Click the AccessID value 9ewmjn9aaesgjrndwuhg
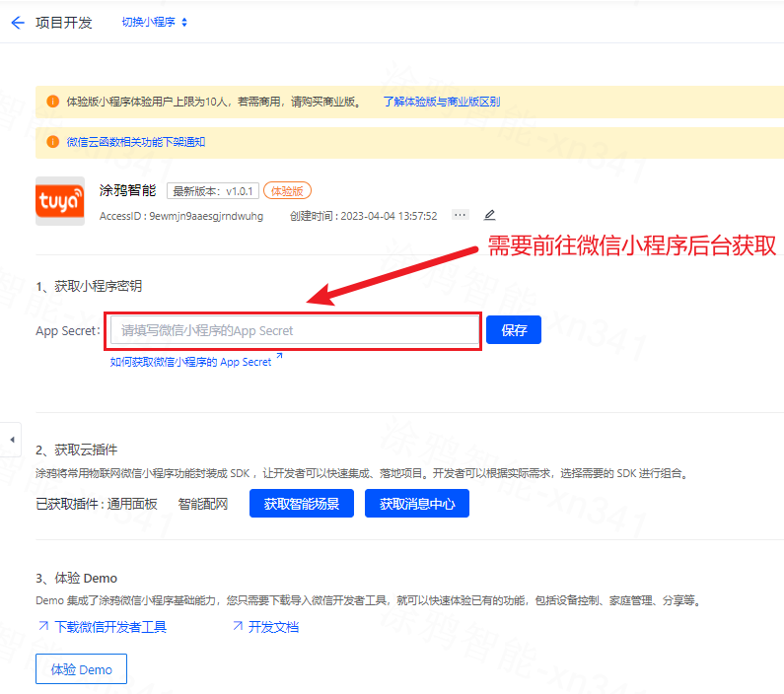Screen dimensions: 784x694 (206, 216)
